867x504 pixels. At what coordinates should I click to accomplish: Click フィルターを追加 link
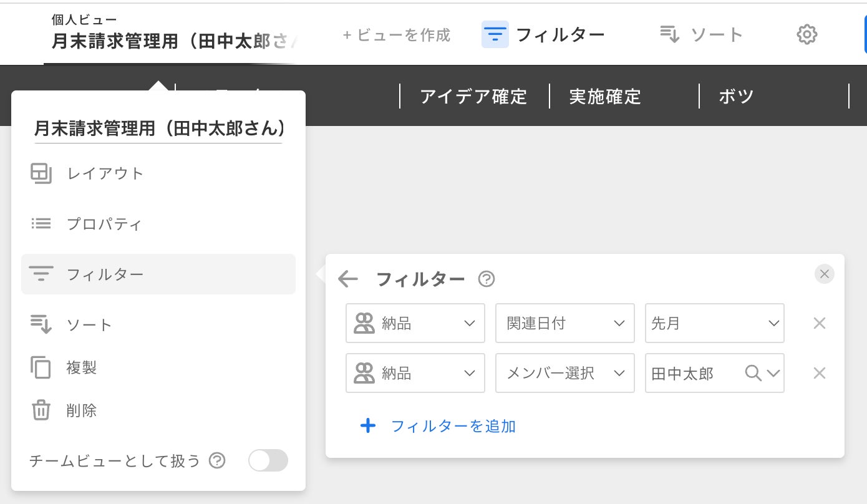453,426
